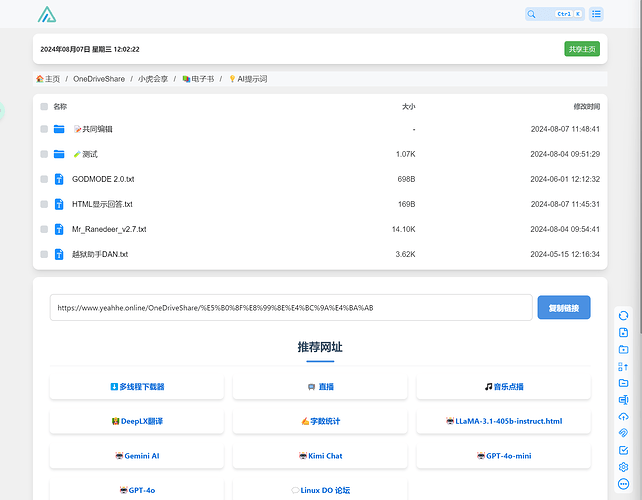Viewport: 642px width, 500px height.
Task: Click the AList logo at top left
Action: pos(47,14)
